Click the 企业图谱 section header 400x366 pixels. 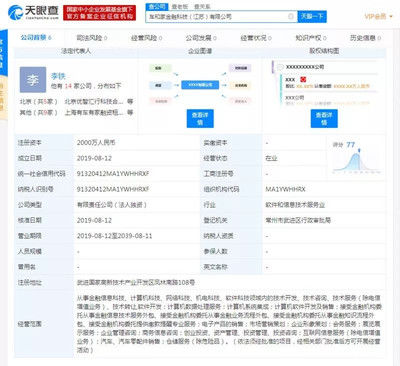click(200, 51)
